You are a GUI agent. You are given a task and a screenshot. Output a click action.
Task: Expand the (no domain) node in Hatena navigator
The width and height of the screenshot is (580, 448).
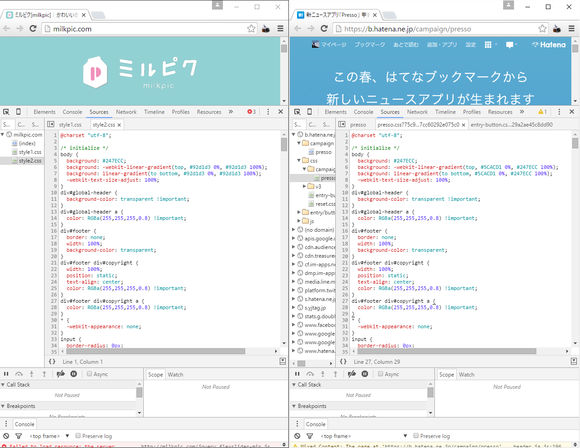pos(294,230)
